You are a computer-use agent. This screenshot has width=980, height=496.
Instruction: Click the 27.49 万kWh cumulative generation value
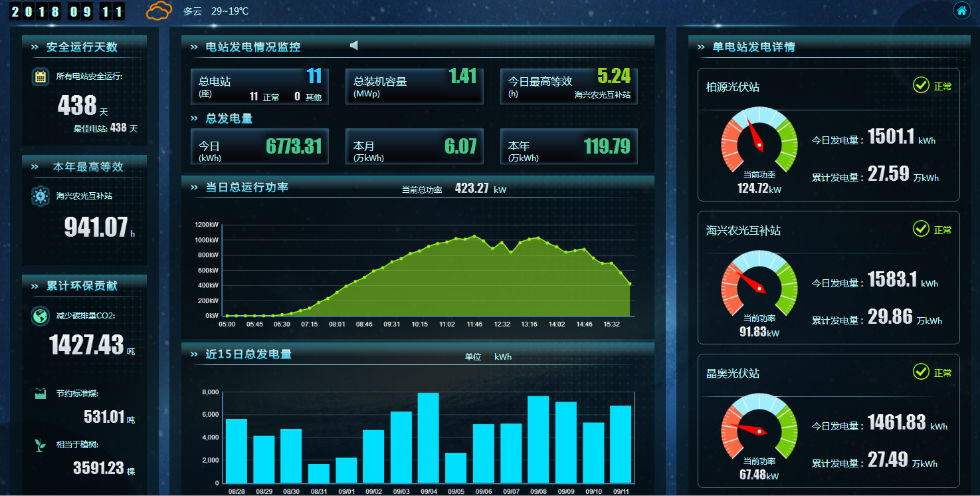[x=903, y=460]
